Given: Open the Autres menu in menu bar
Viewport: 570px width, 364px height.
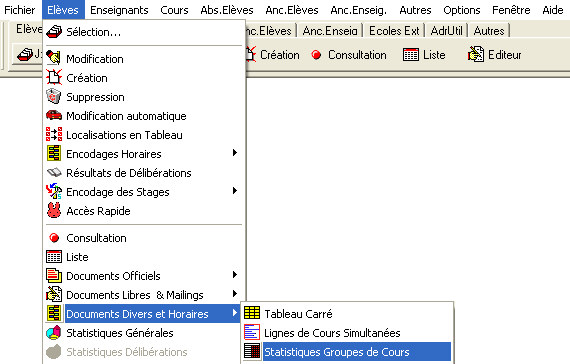Looking at the screenshot, I should point(415,10).
